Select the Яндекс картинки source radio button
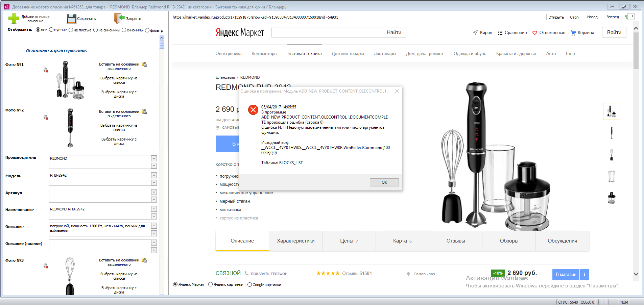Screen dimensions: 644x305 pyautogui.click(x=211, y=284)
